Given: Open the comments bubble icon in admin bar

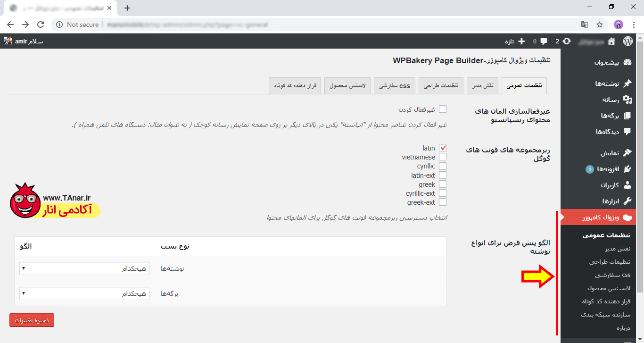Looking at the screenshot, I should coord(544,41).
